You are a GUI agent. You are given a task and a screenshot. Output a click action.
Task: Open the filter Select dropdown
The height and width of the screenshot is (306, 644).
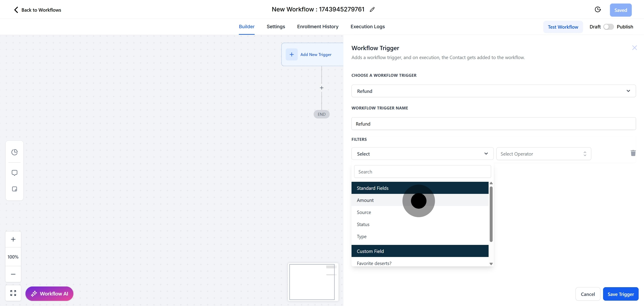point(422,154)
